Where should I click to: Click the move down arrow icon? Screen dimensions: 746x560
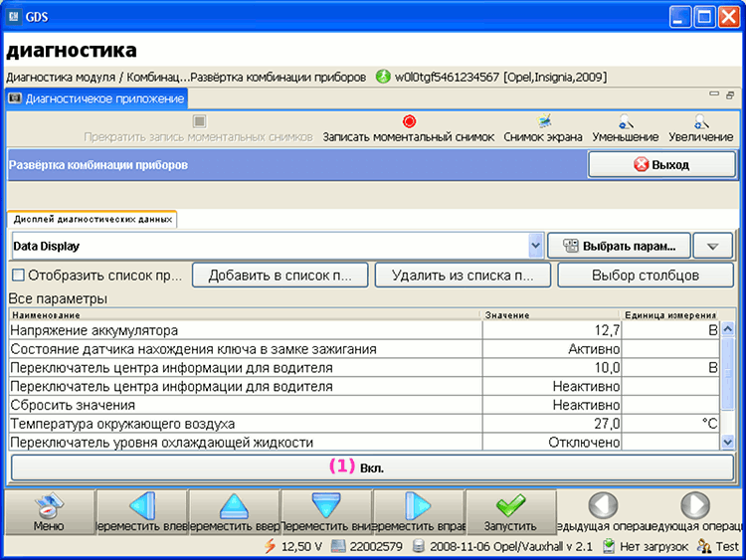pos(326,505)
